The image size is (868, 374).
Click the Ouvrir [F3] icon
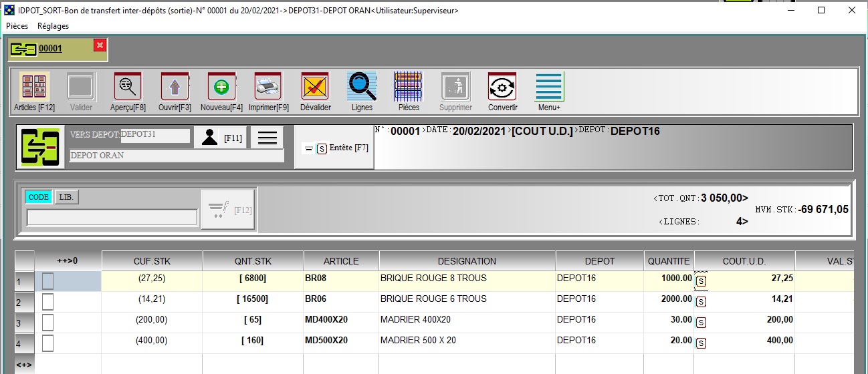click(175, 87)
